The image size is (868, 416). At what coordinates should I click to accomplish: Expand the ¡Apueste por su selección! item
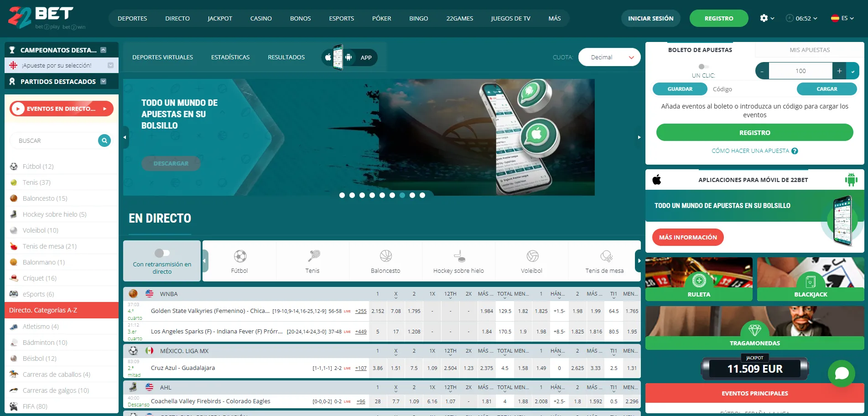[110, 65]
